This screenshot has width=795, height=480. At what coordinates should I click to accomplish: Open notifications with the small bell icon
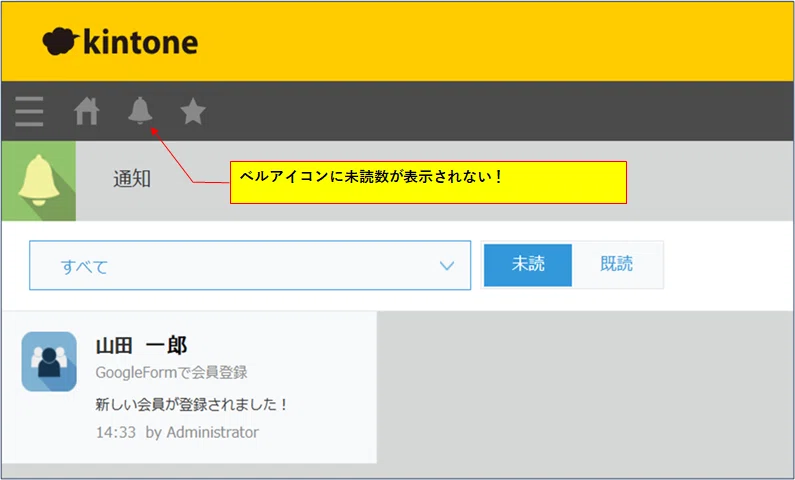pos(140,110)
